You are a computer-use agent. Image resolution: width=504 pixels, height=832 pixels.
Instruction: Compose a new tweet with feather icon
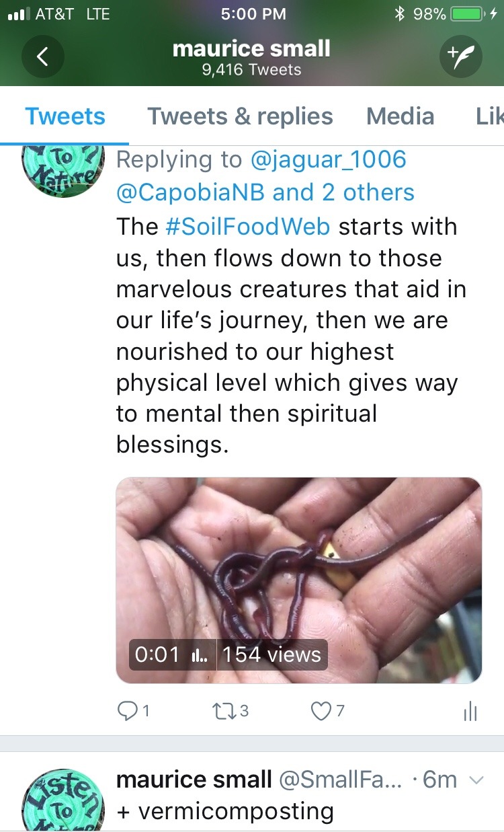tap(461, 57)
